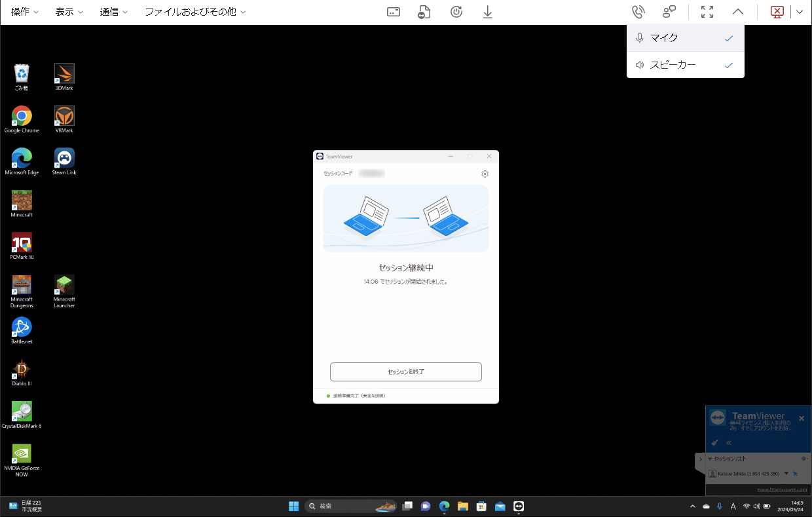This screenshot has height=517, width=812.
Task: Click the download arrow toolbar icon
Action: point(488,12)
